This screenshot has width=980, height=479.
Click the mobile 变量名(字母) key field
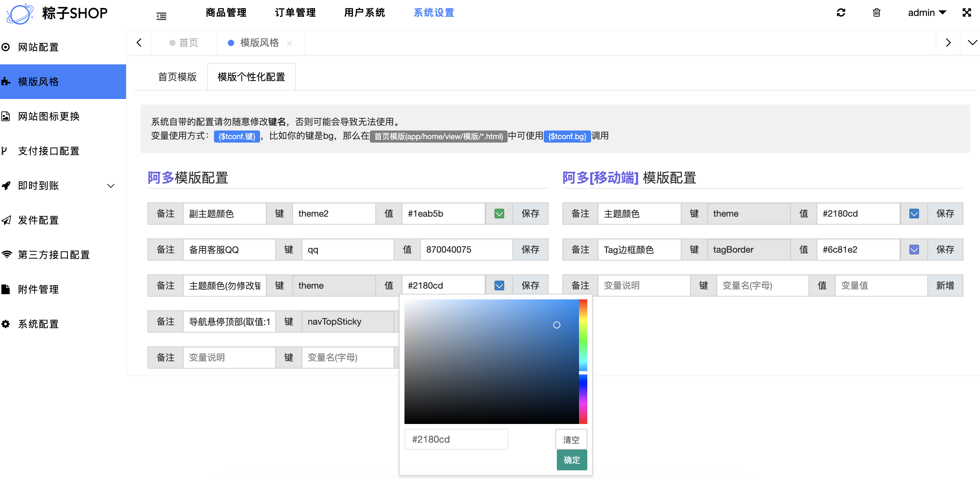tap(763, 286)
